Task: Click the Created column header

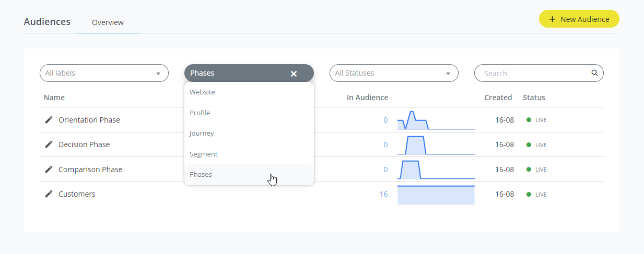Action: tap(498, 98)
